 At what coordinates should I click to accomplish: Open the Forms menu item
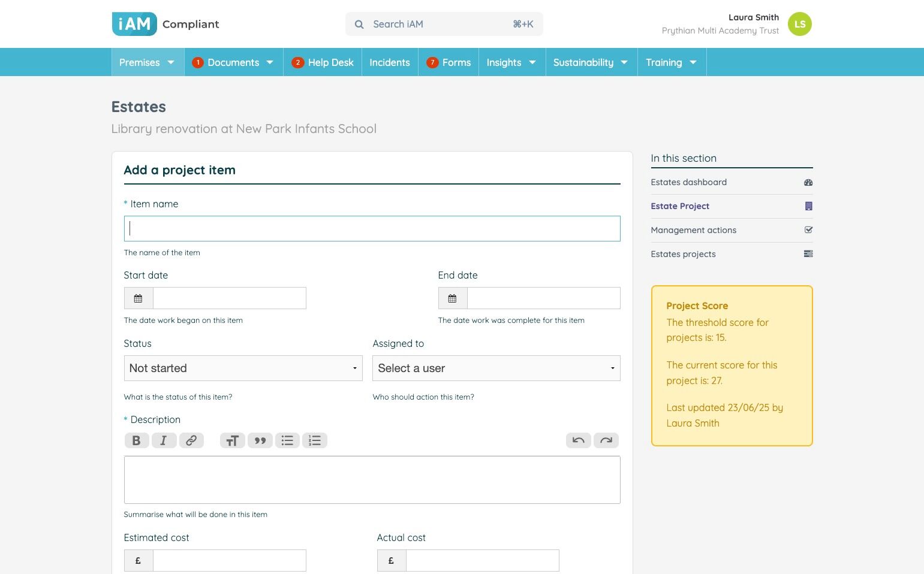[449, 62]
